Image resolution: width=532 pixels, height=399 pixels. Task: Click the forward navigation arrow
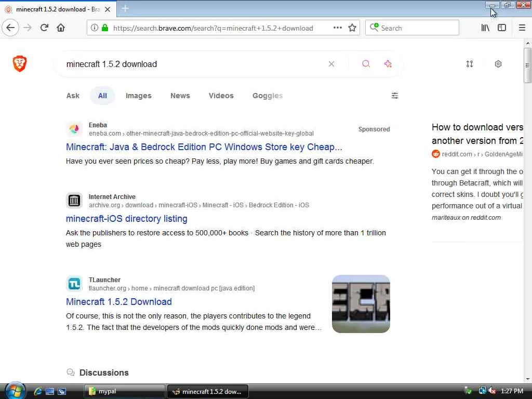(28, 28)
